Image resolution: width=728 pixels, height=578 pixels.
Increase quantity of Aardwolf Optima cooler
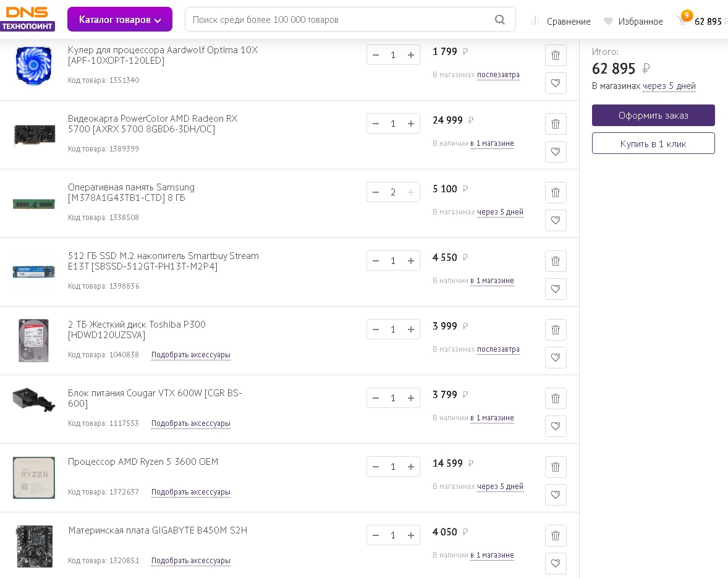tap(411, 55)
